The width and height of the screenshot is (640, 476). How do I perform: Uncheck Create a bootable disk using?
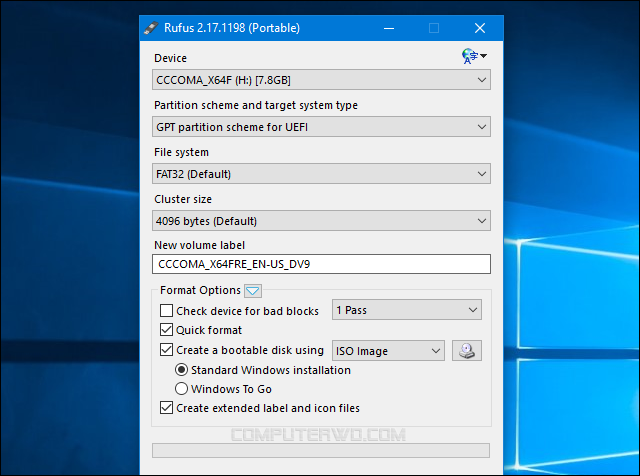[166, 350]
